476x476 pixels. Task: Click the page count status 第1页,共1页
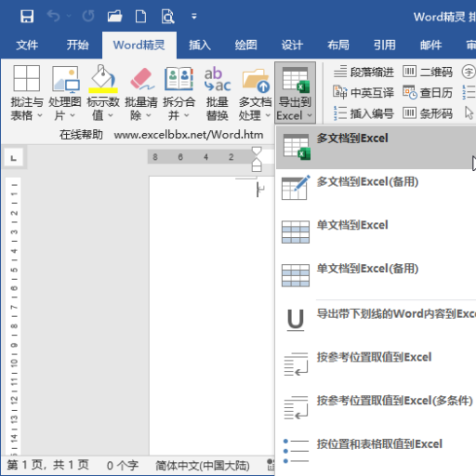coord(48,465)
